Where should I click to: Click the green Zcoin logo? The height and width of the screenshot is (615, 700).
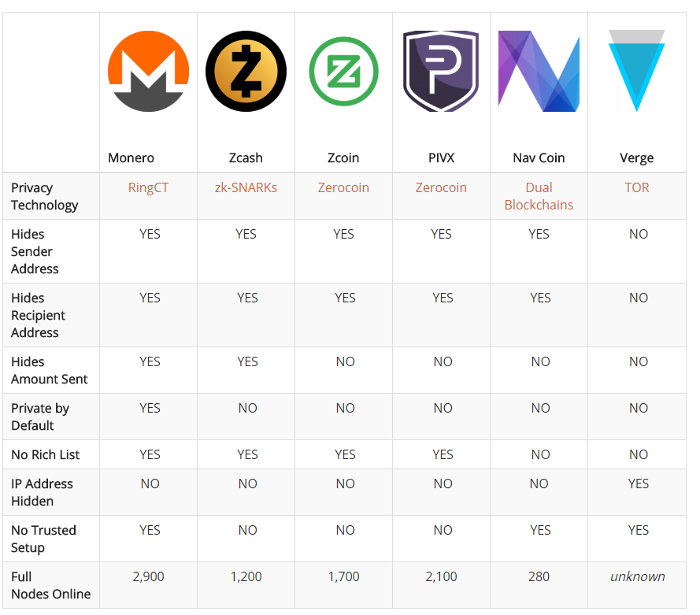[344, 72]
